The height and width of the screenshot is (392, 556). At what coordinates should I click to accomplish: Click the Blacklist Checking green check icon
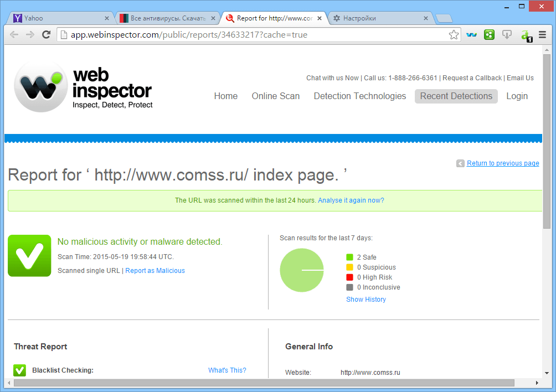pyautogui.click(x=19, y=370)
